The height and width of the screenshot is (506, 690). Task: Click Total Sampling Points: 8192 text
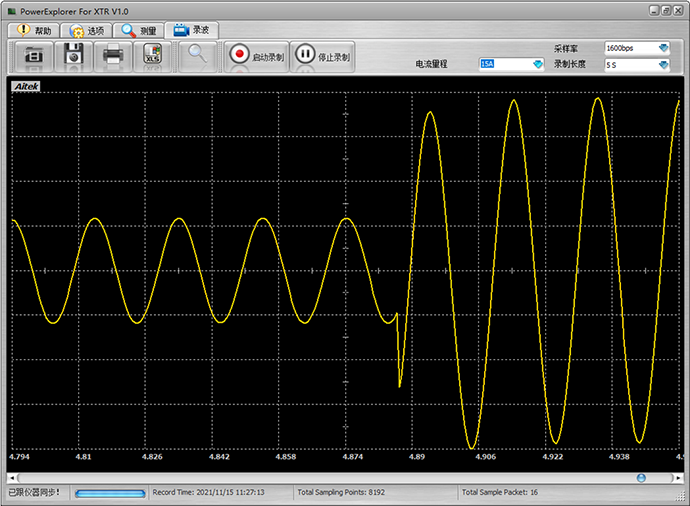click(x=341, y=492)
